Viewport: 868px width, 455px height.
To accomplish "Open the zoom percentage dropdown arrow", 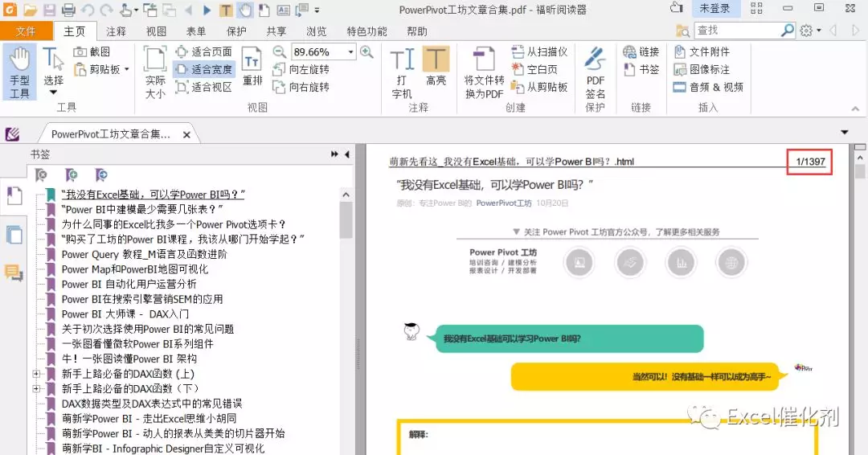I will (x=351, y=52).
